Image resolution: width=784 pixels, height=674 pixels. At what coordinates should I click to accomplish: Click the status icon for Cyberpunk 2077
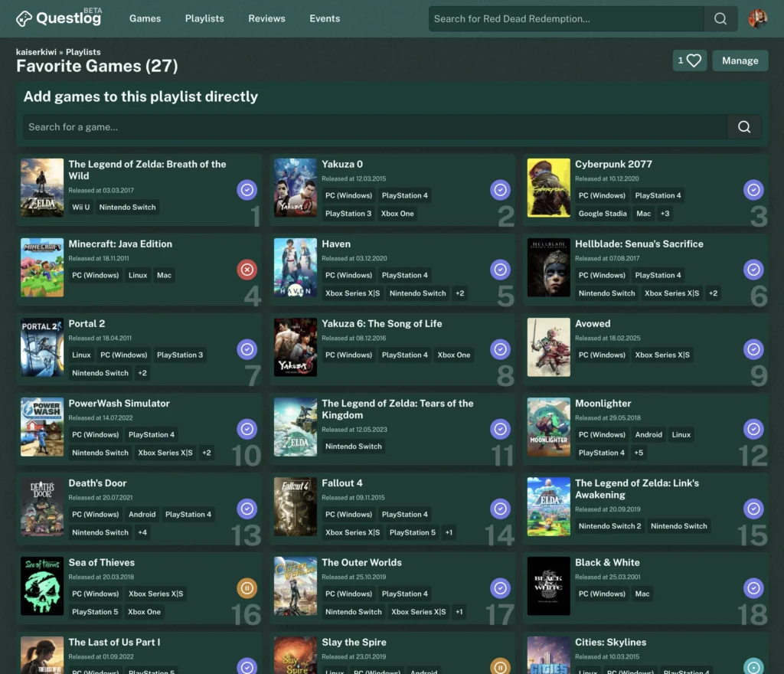pos(753,189)
